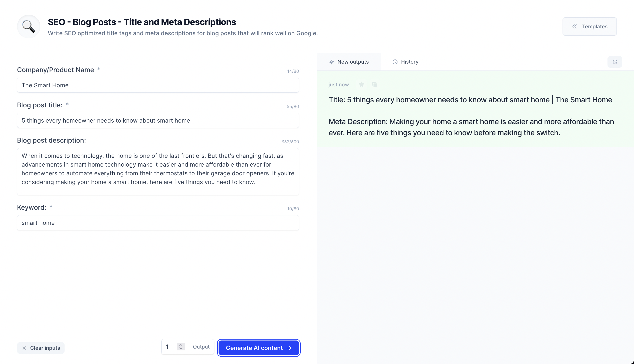The height and width of the screenshot is (364, 634).
Task: Click the generated Meta Description text
Action: (471, 127)
